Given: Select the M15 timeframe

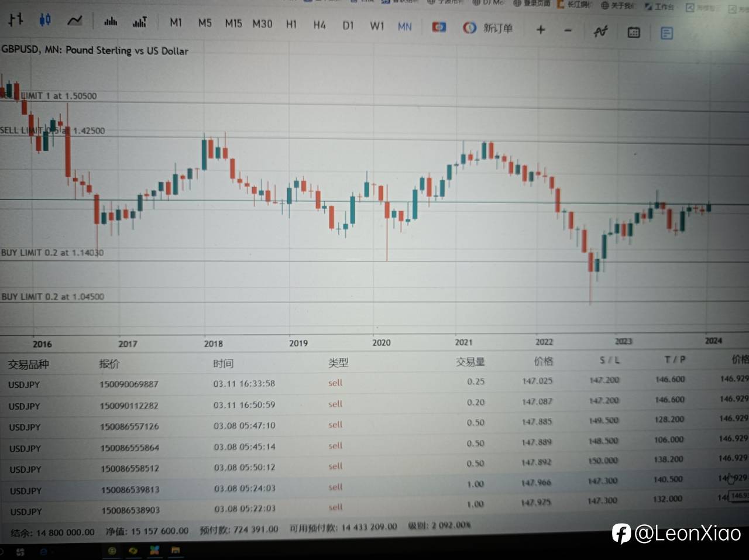Looking at the screenshot, I should tap(233, 23).
